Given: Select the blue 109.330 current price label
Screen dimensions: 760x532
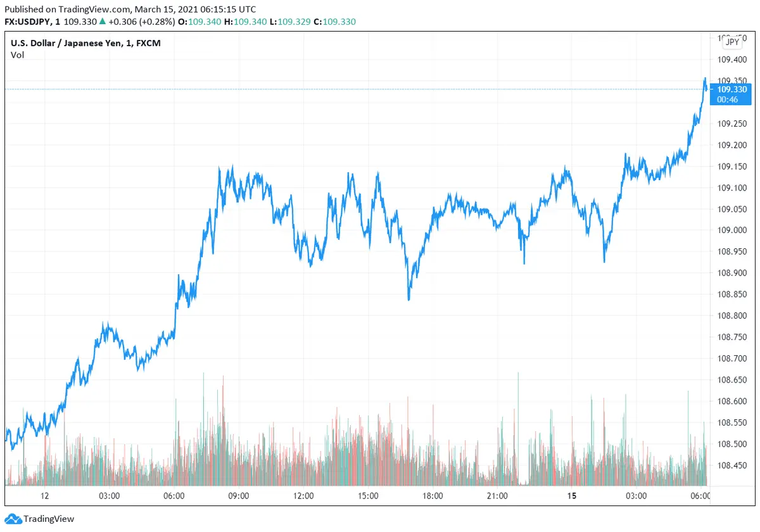Looking at the screenshot, I should click(731, 89).
